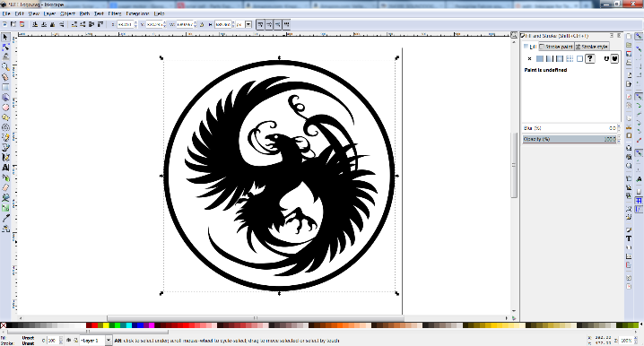Screen dimensions: 644x346
Task: Click the Y position stepper arrows
Action: (165, 24)
